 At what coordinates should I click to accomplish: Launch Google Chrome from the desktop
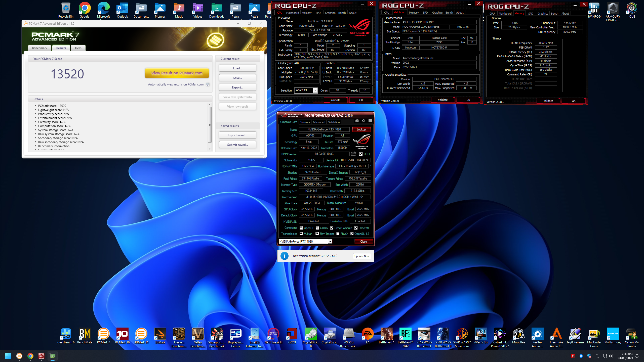(x=85, y=10)
